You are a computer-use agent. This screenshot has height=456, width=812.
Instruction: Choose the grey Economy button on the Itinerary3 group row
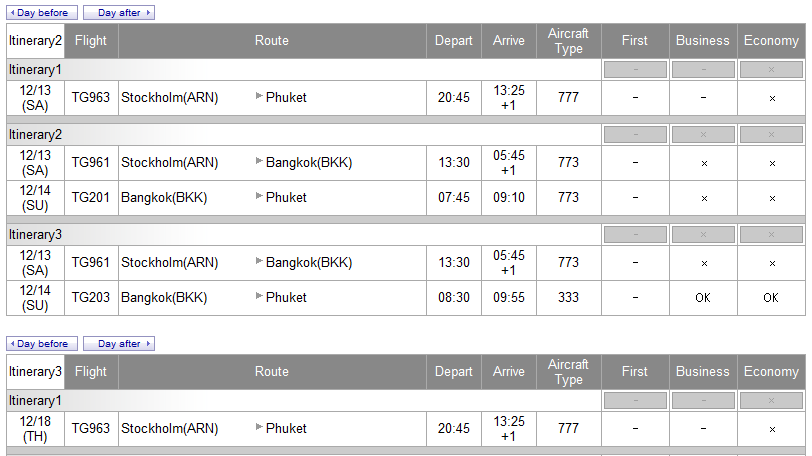point(771,234)
